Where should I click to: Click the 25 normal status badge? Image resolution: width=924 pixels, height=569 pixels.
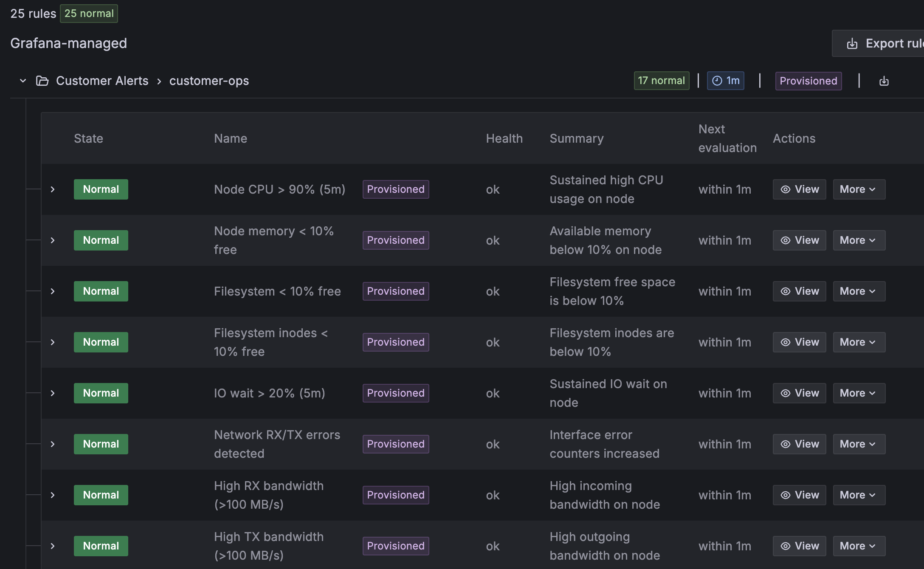(x=89, y=14)
